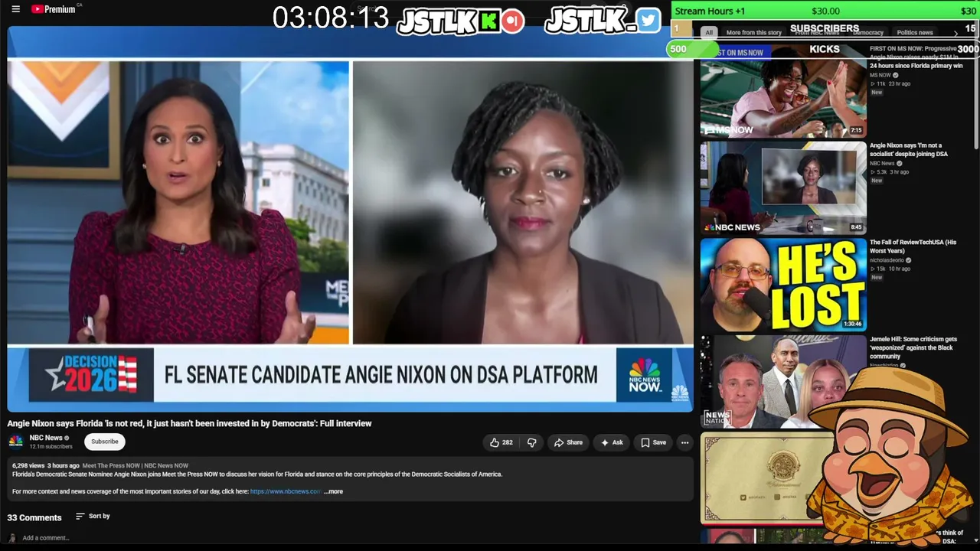Click the sidebar vertical scrollbar
The image size is (980, 551).
point(976,96)
